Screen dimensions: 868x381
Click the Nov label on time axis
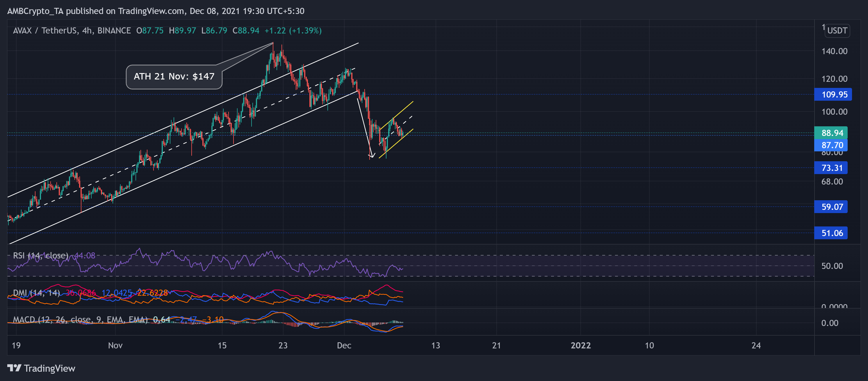[x=115, y=345]
